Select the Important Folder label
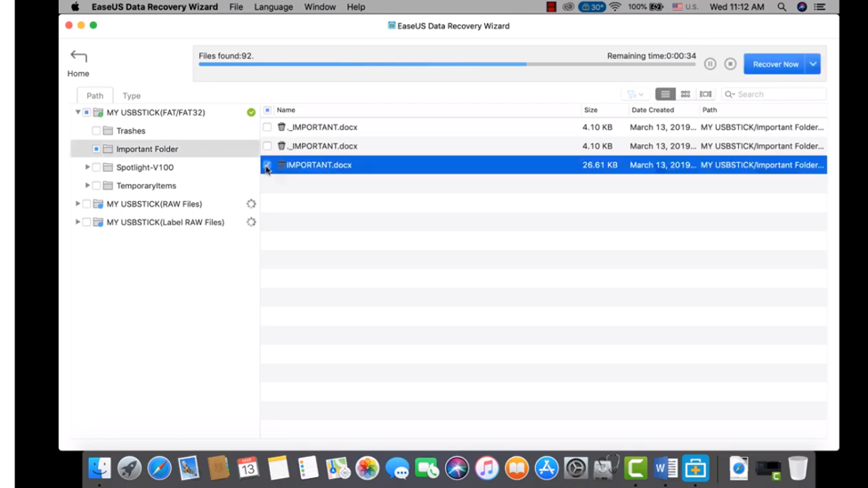Viewport: 868px width, 488px height. point(147,149)
